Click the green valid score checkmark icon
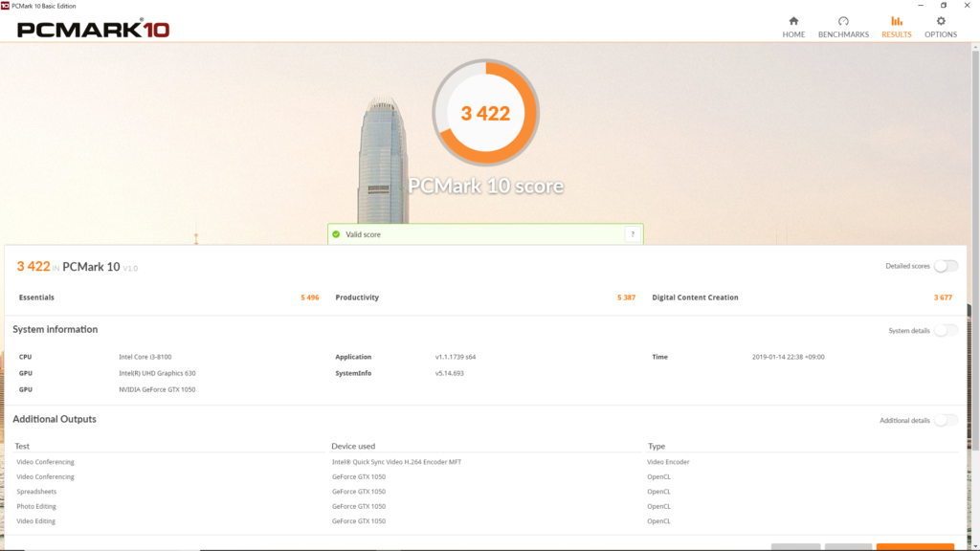This screenshot has height=551, width=980. pos(336,234)
